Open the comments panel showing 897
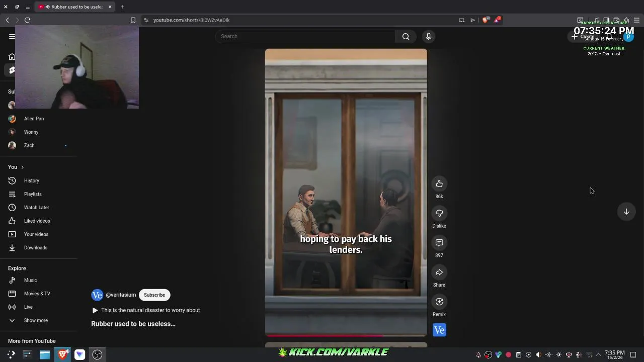This screenshot has width=644, height=362. coord(439,243)
